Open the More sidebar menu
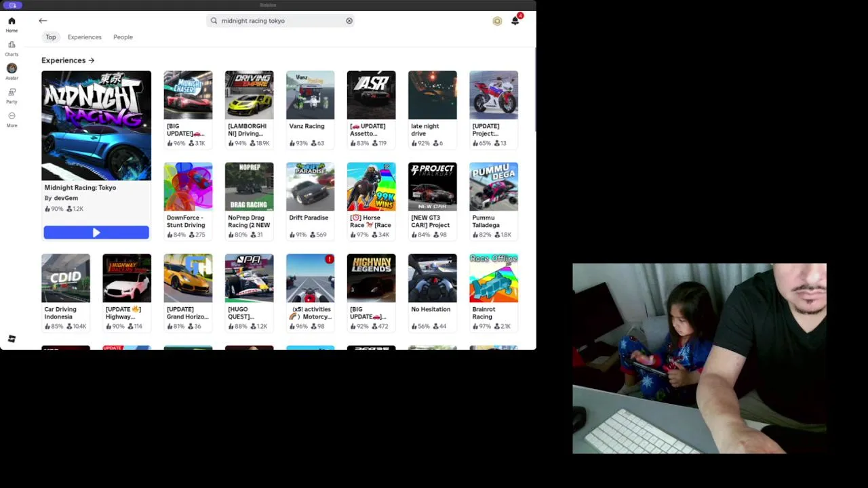The width and height of the screenshot is (868, 488). coord(12,119)
